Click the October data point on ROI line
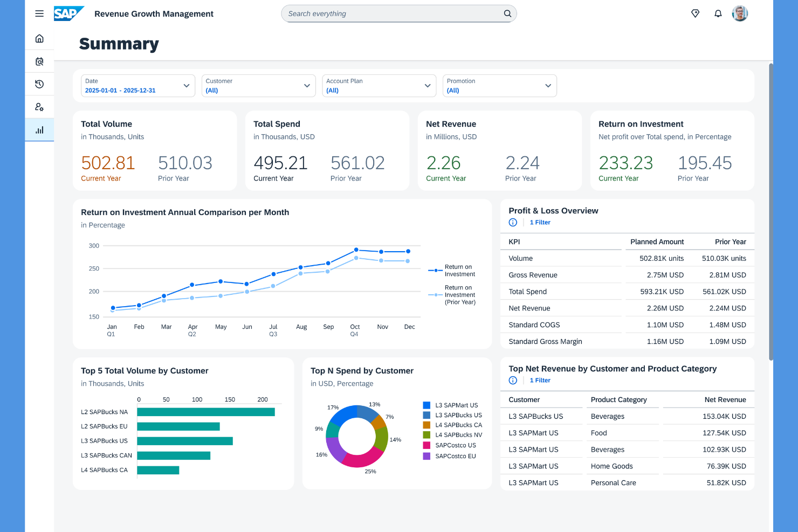 (x=356, y=250)
